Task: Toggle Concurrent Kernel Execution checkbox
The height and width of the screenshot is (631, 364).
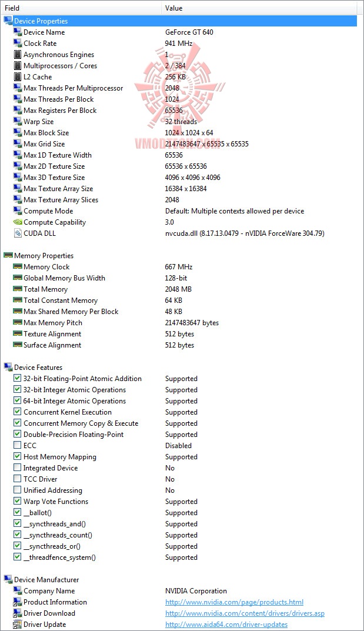Action: pyautogui.click(x=17, y=411)
